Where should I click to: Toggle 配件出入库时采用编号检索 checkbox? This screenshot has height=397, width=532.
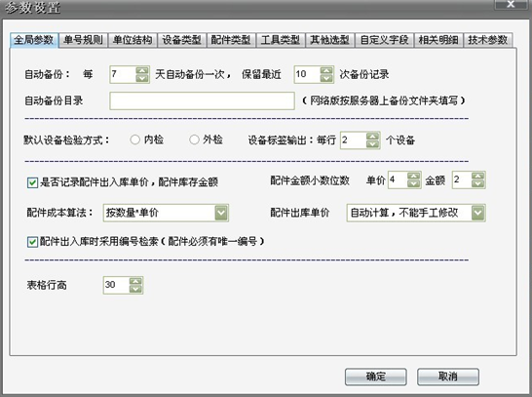[x=32, y=242]
